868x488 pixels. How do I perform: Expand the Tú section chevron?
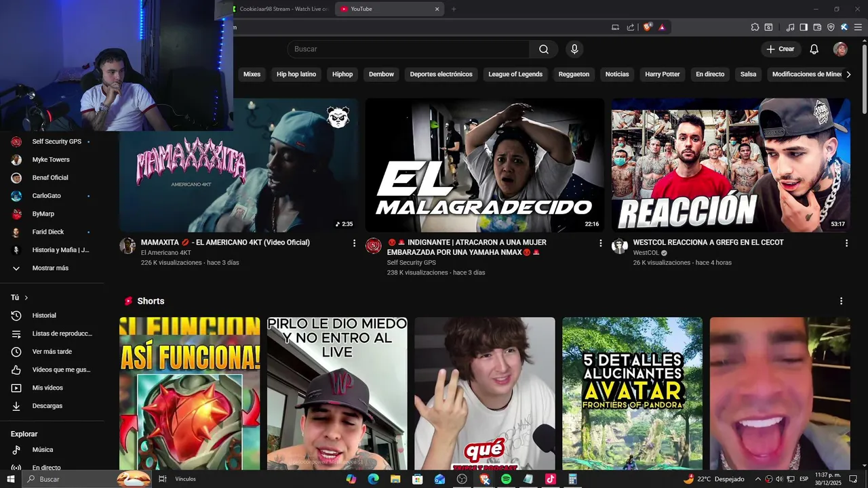(26, 298)
